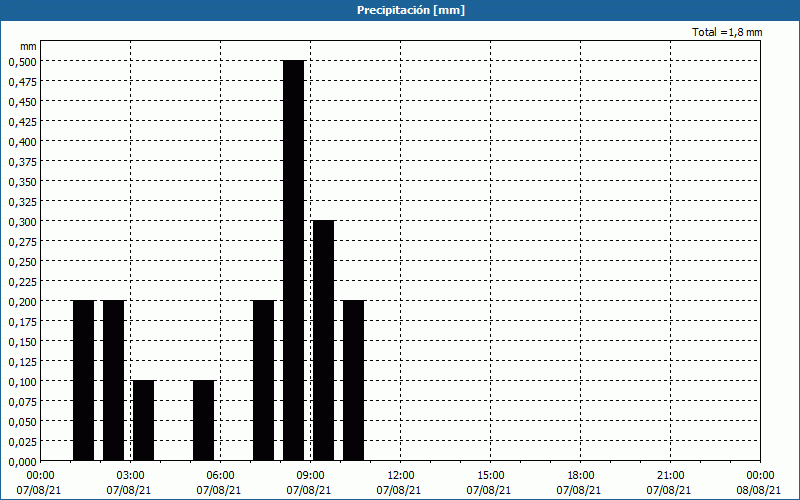This screenshot has height=500, width=800.
Task: Select the 0,000 y-axis baseline label
Action: [22, 461]
